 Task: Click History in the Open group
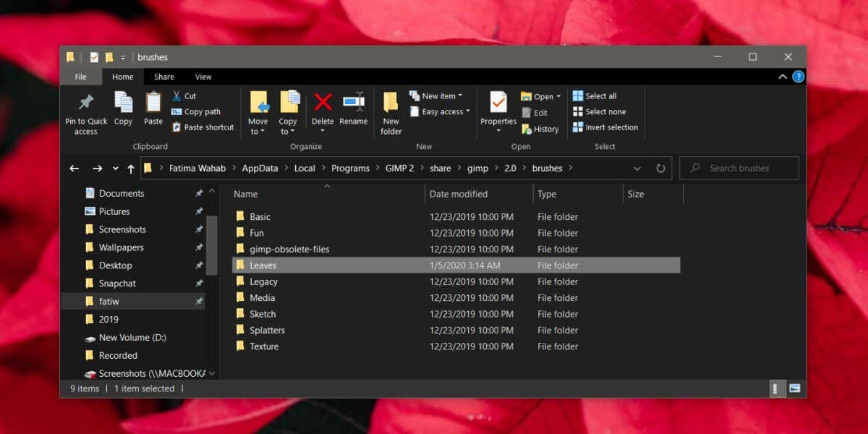(x=540, y=129)
